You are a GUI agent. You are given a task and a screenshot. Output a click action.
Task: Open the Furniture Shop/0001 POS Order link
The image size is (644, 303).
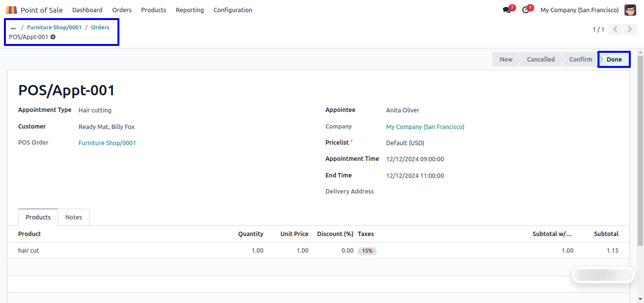[107, 143]
